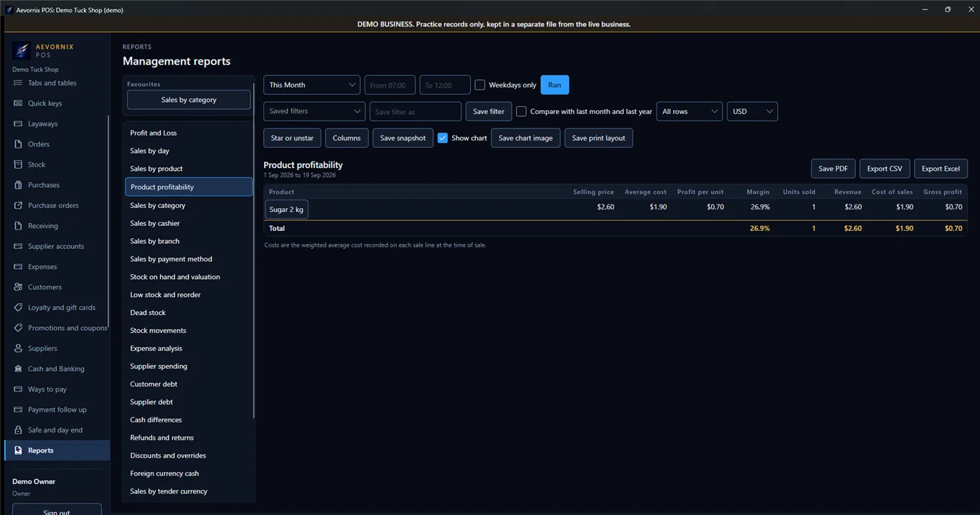980x515 pixels.
Task: Open the Saved filters dropdown
Action: 314,111
